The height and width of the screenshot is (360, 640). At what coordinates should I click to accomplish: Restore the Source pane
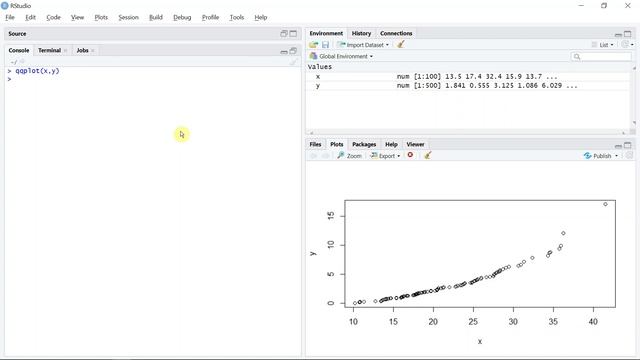(x=284, y=33)
